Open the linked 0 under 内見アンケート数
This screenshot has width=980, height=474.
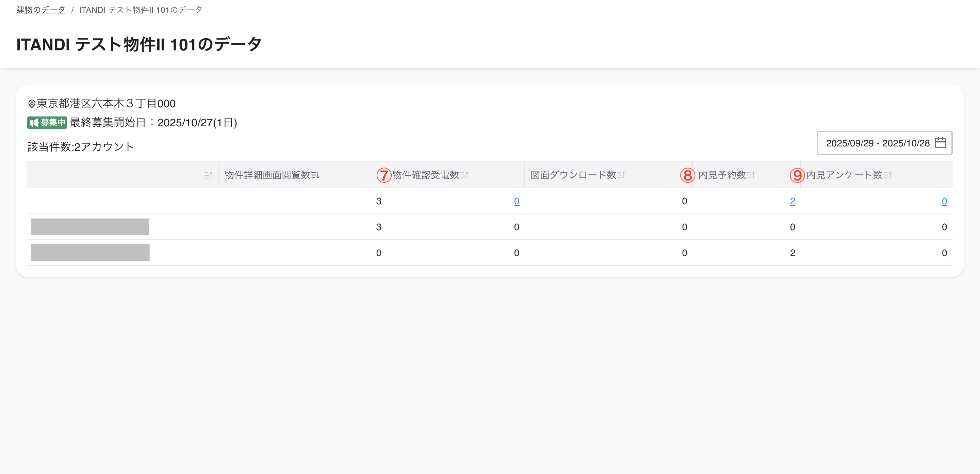(x=944, y=201)
